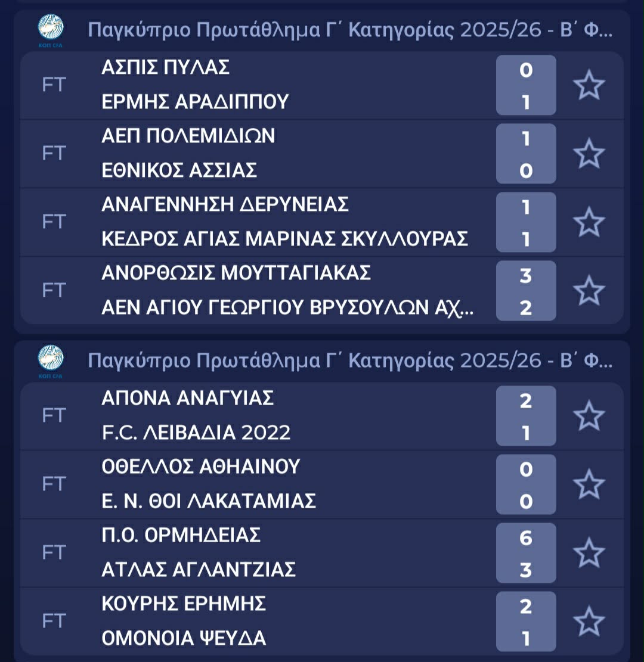644x662 pixels.
Task: Favorite the ΑΣΠΙΣ ΠΥΛΑΣ vs ΕΡΜΗΣ ΑΡΑΔΙΠΠΟΥ match
Action: [x=589, y=85]
